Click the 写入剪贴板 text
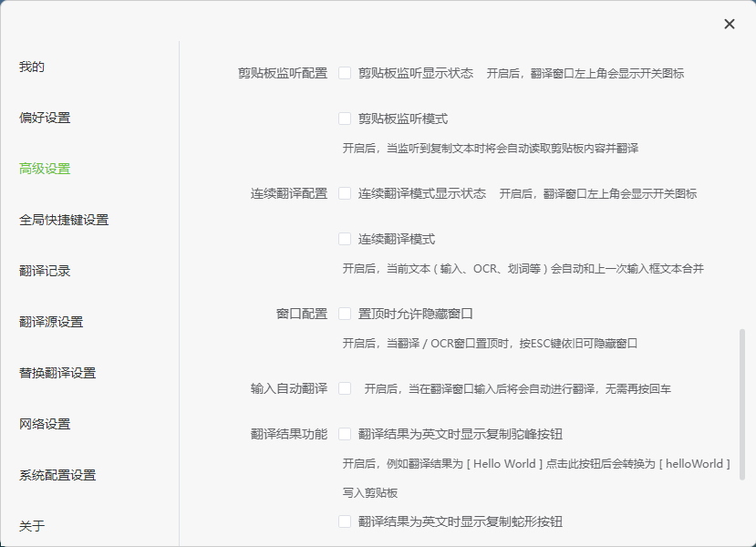Image resolution: width=756 pixels, height=547 pixels. pos(370,493)
